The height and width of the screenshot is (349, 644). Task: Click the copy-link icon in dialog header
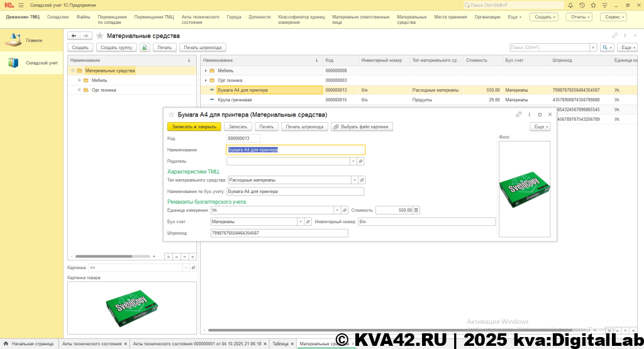(x=519, y=115)
